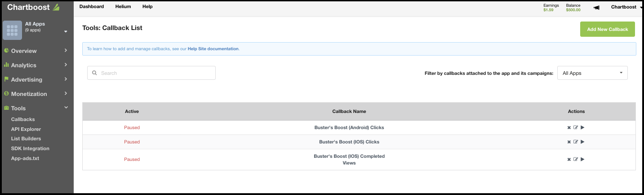The width and height of the screenshot is (644, 195).
Task: Click the Add New Callback button
Action: pos(608,29)
